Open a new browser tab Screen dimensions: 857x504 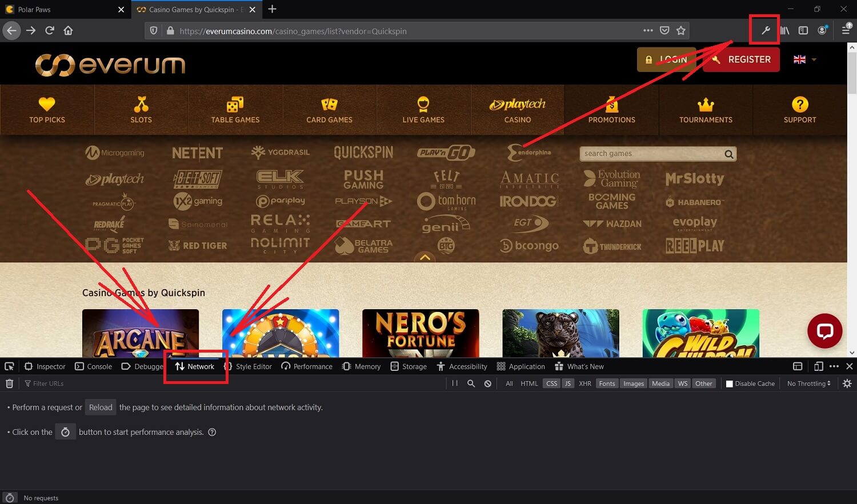[273, 9]
